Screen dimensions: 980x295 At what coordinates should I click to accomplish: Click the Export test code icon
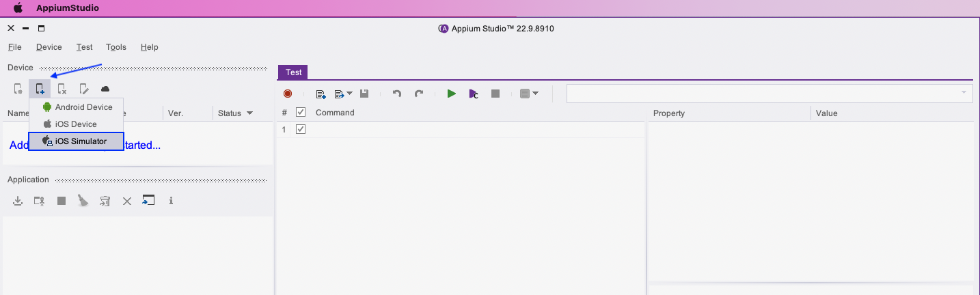point(339,94)
